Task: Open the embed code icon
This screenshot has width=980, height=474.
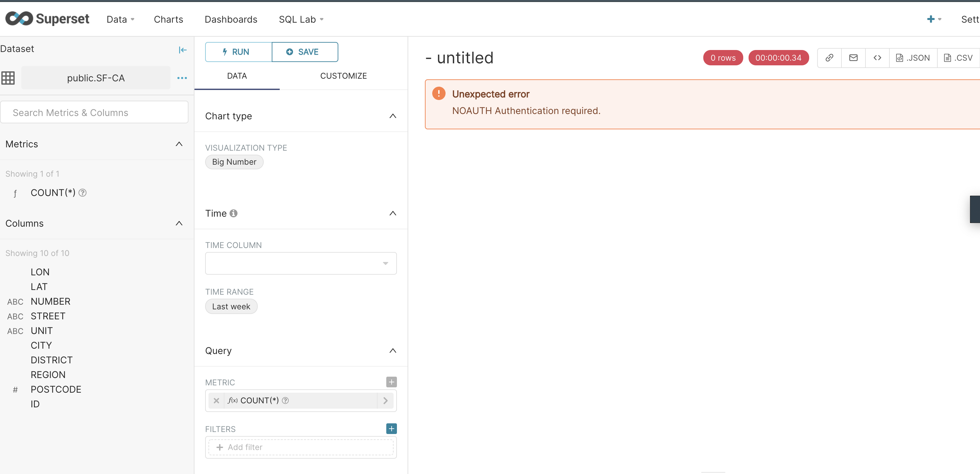Action: point(877,58)
